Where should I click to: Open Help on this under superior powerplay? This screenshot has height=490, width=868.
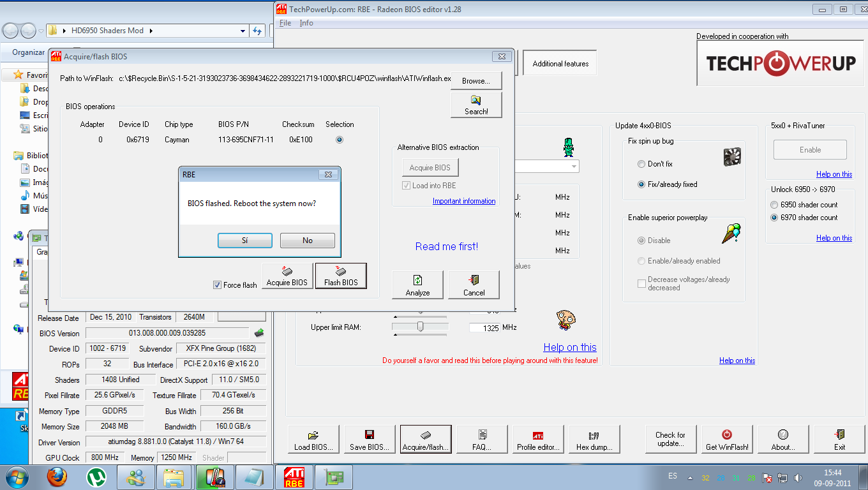click(x=737, y=360)
